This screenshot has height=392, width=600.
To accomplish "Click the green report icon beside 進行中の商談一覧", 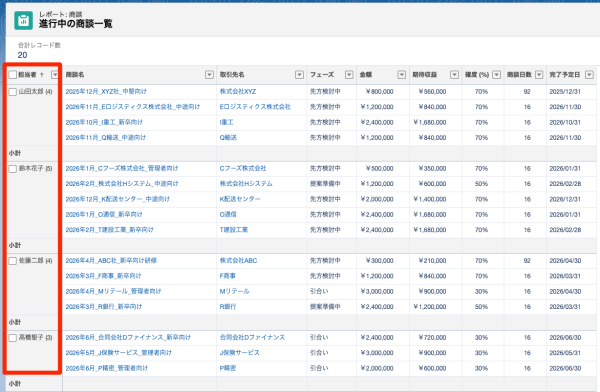I will [x=23, y=20].
